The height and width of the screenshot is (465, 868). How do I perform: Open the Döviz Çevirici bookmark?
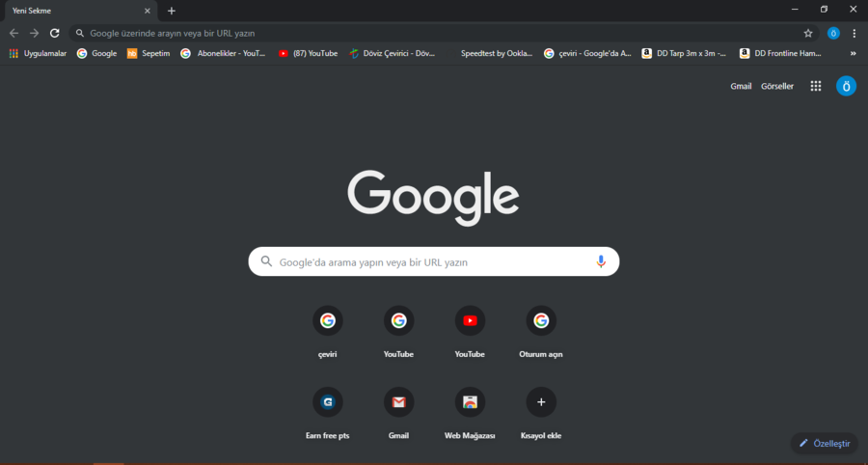392,54
